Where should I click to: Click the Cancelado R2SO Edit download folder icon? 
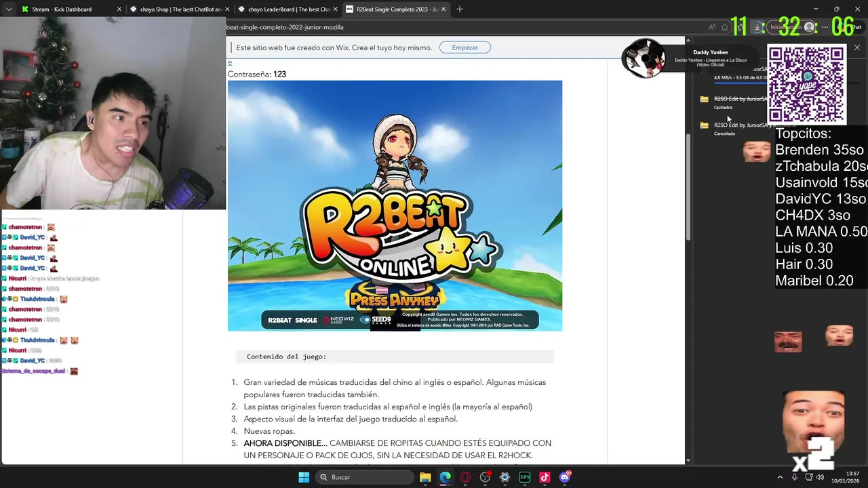(704, 125)
